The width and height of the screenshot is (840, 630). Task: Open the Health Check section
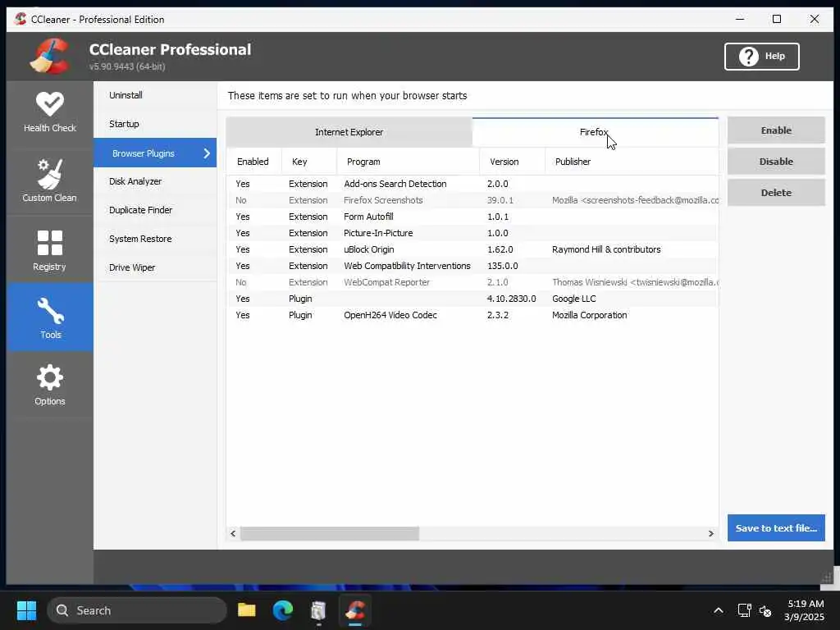coord(50,112)
